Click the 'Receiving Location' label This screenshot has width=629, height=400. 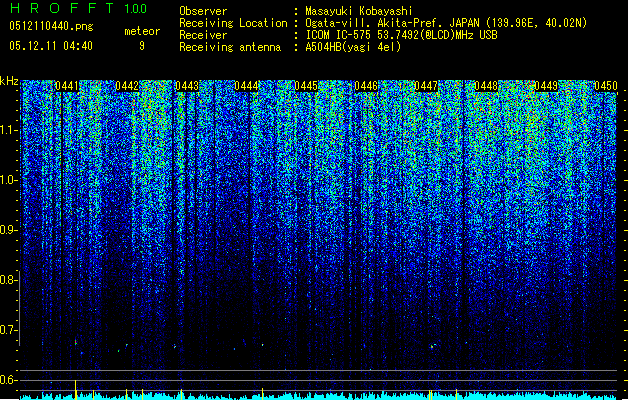tap(233, 23)
